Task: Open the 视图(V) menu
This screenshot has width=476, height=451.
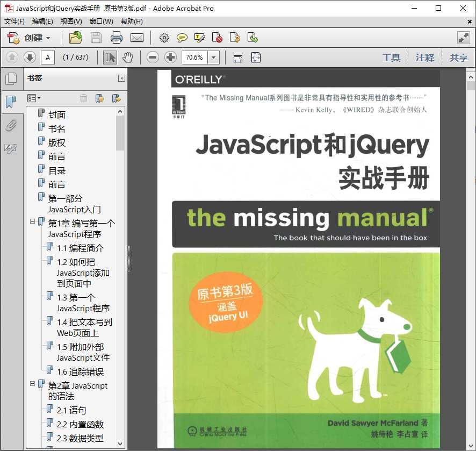Action: (71, 22)
